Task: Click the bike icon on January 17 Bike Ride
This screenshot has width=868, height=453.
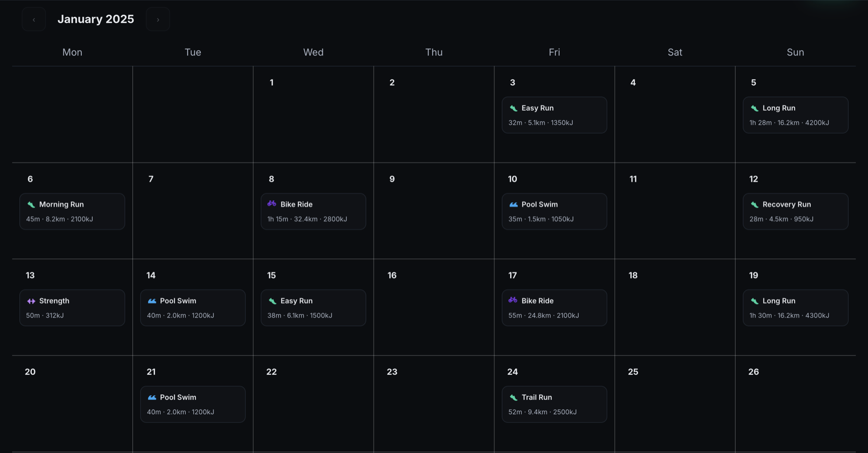Action: click(x=513, y=300)
